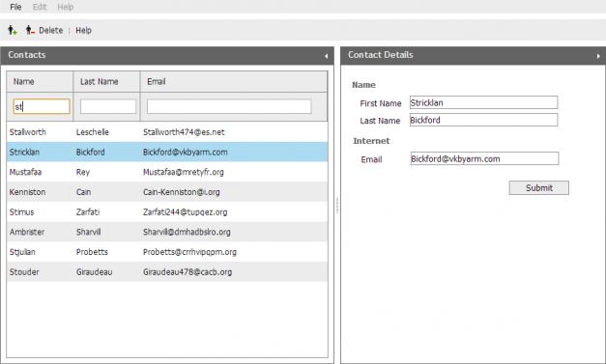Click the Rey last name cell

(83, 172)
